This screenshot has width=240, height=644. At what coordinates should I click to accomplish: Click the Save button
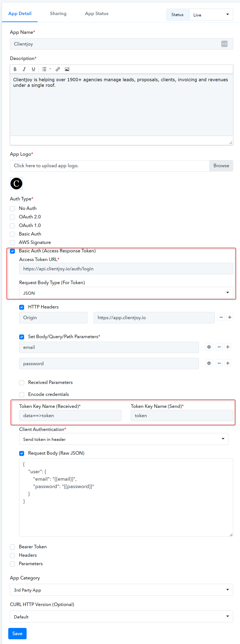[17, 633]
